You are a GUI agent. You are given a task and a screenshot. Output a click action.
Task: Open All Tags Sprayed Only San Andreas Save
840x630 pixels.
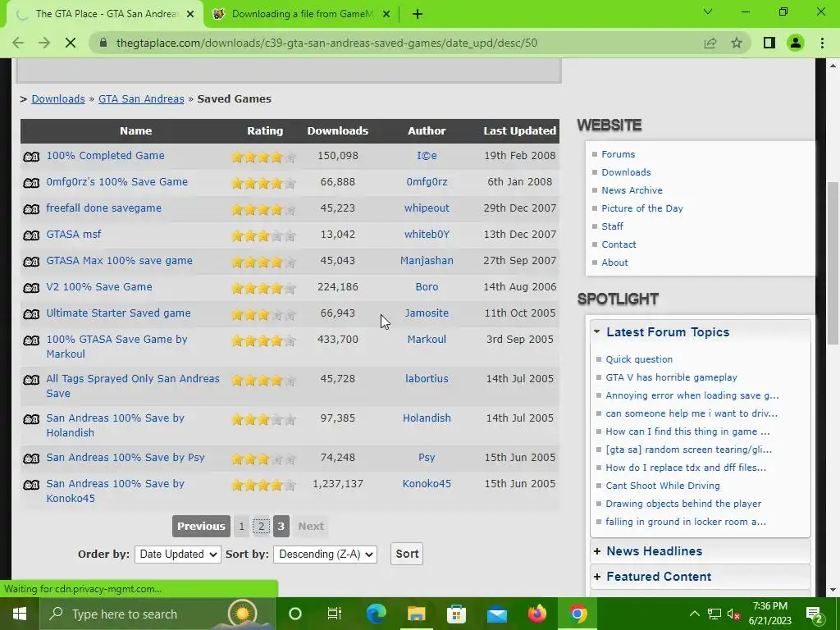(133, 386)
